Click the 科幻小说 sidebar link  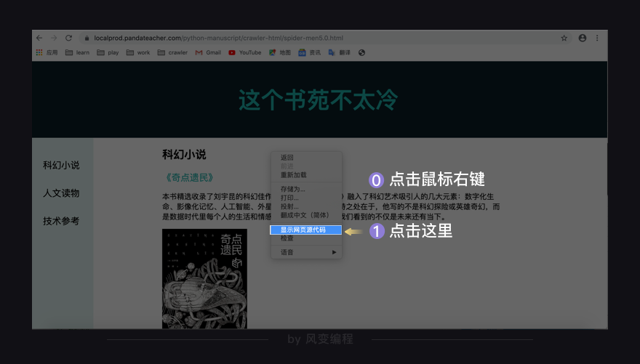[x=61, y=165]
